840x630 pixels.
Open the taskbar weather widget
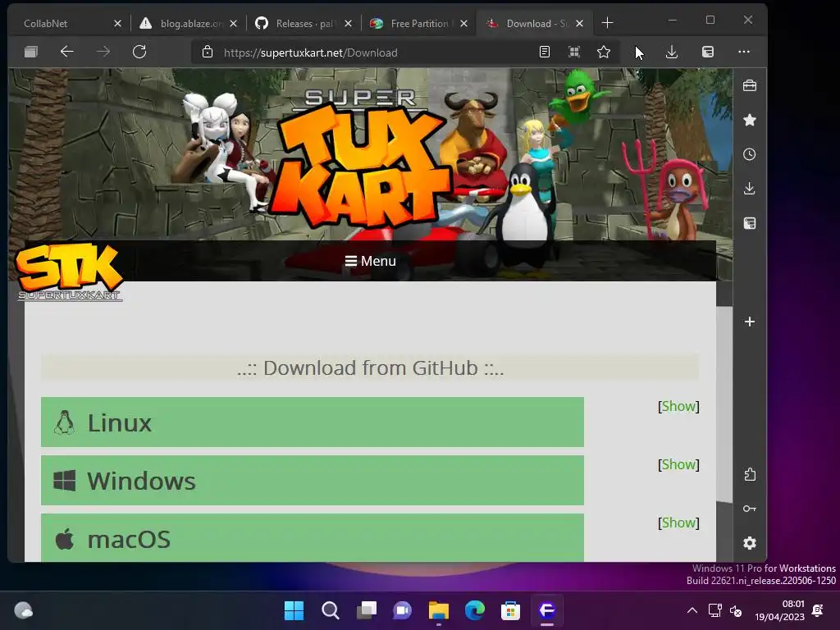point(23,610)
